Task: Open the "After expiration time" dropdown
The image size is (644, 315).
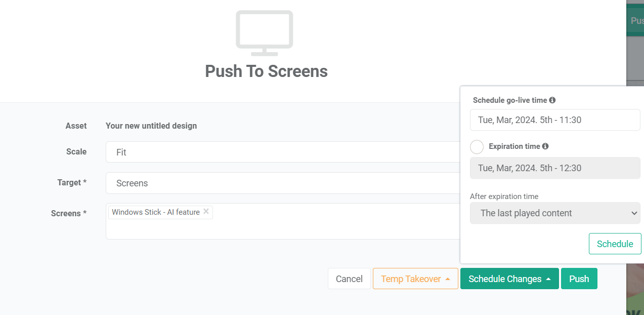Action: click(x=554, y=213)
